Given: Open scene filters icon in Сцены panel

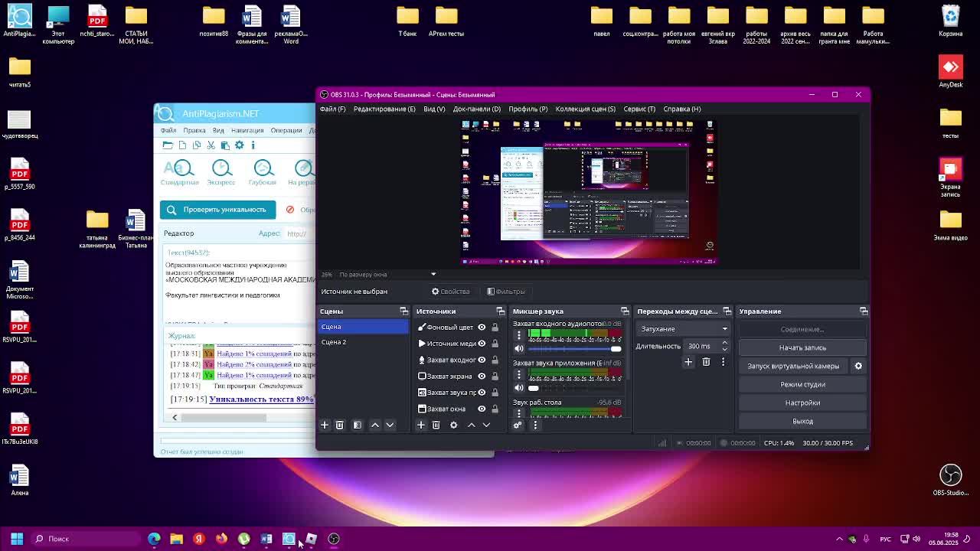Looking at the screenshot, I should tap(357, 425).
